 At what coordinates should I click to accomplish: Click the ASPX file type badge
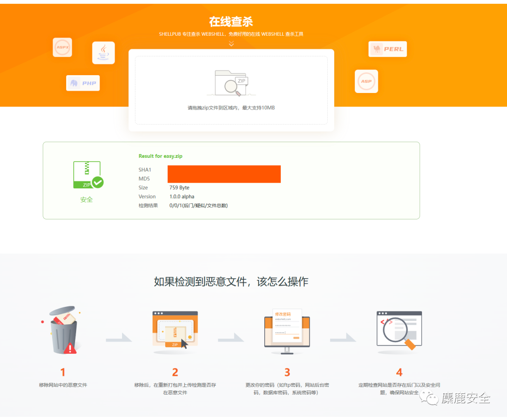(x=62, y=47)
